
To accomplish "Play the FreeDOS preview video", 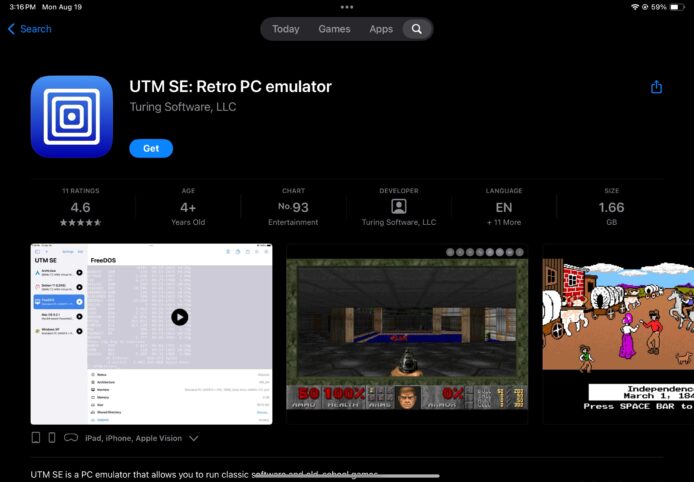I will pyautogui.click(x=179, y=317).
